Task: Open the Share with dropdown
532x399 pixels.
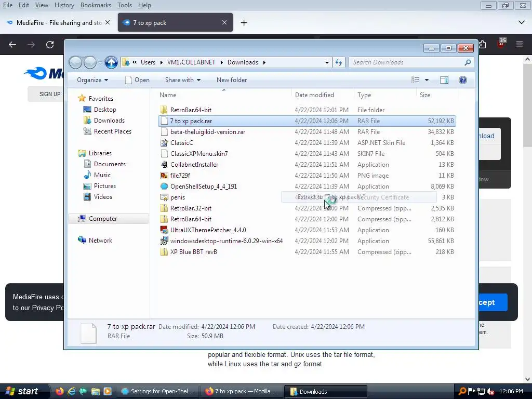Action: [x=182, y=80]
